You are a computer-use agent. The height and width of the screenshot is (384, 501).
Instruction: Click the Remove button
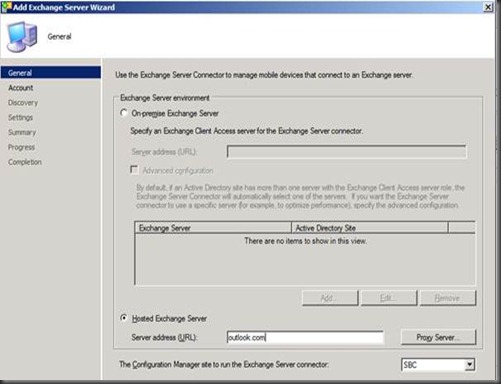click(448, 298)
